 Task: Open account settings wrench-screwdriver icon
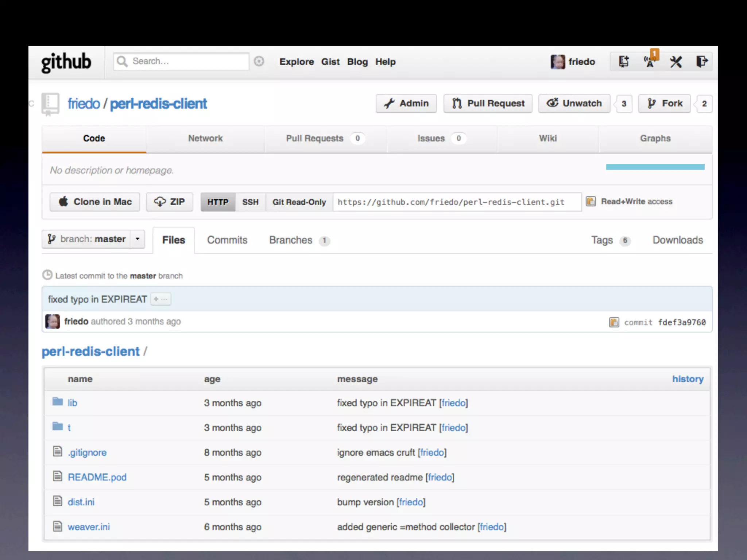coord(676,62)
